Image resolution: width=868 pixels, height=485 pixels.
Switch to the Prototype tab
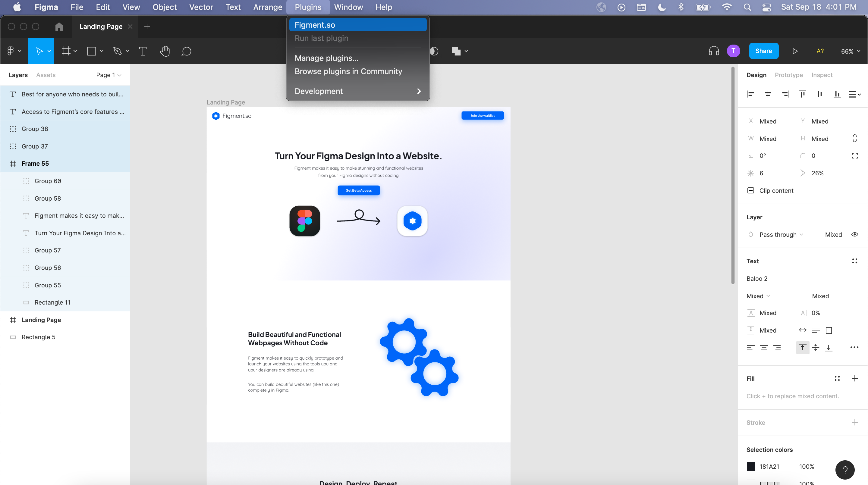(788, 75)
